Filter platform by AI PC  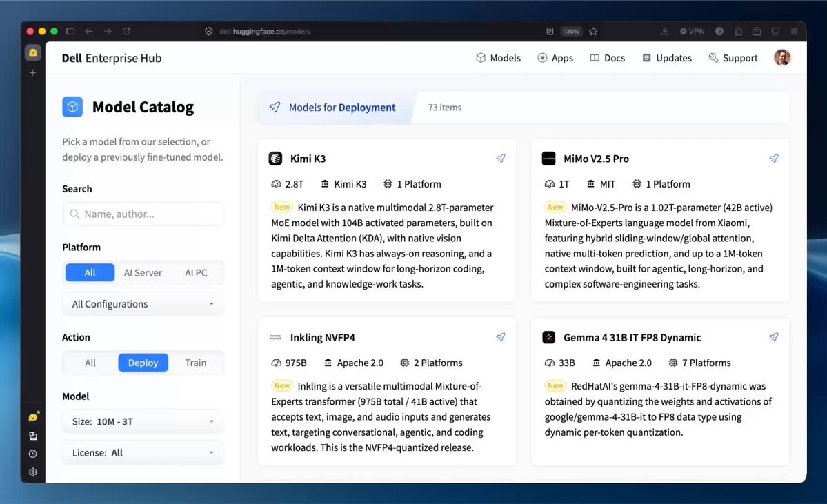pyautogui.click(x=196, y=272)
